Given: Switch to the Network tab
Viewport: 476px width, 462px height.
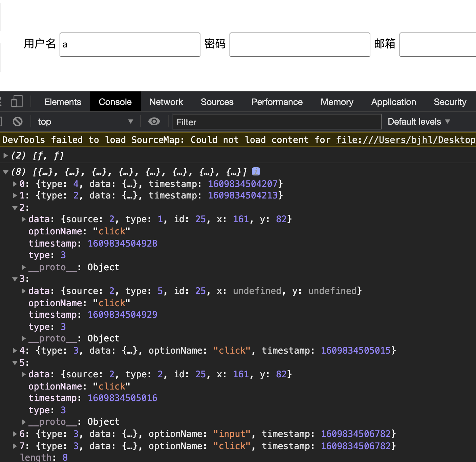Looking at the screenshot, I should [x=166, y=102].
